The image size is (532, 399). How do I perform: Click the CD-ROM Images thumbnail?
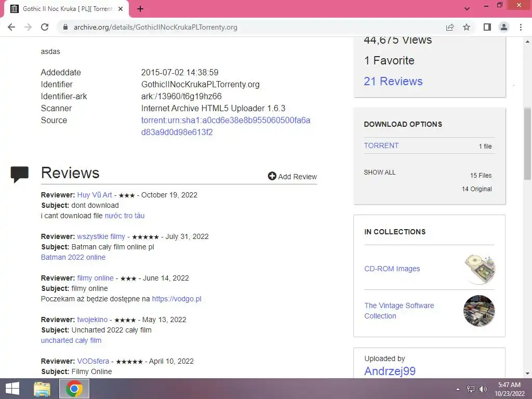[x=479, y=269]
